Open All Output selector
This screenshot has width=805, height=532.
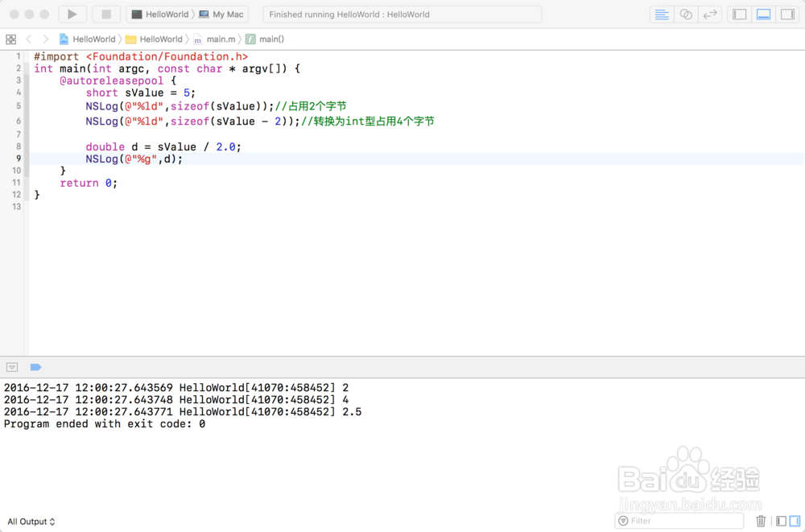[31, 522]
